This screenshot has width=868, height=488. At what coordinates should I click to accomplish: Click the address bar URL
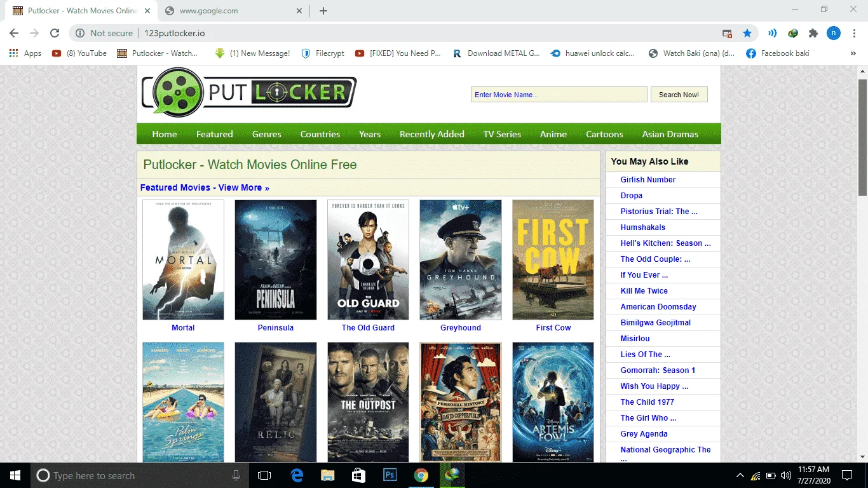(175, 33)
